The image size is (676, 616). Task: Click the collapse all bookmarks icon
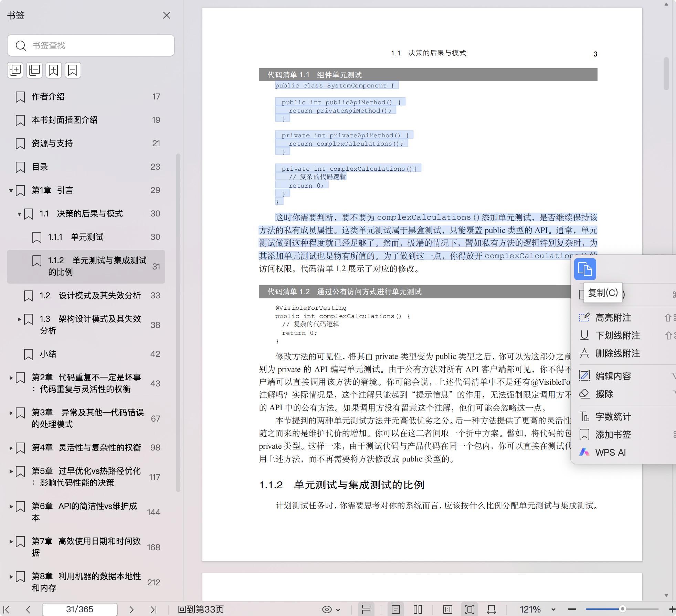click(x=34, y=70)
